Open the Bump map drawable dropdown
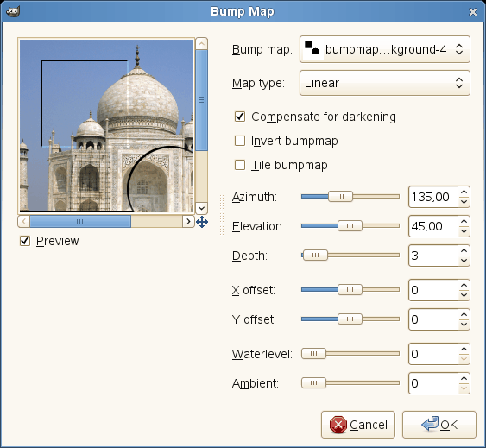 [x=385, y=49]
